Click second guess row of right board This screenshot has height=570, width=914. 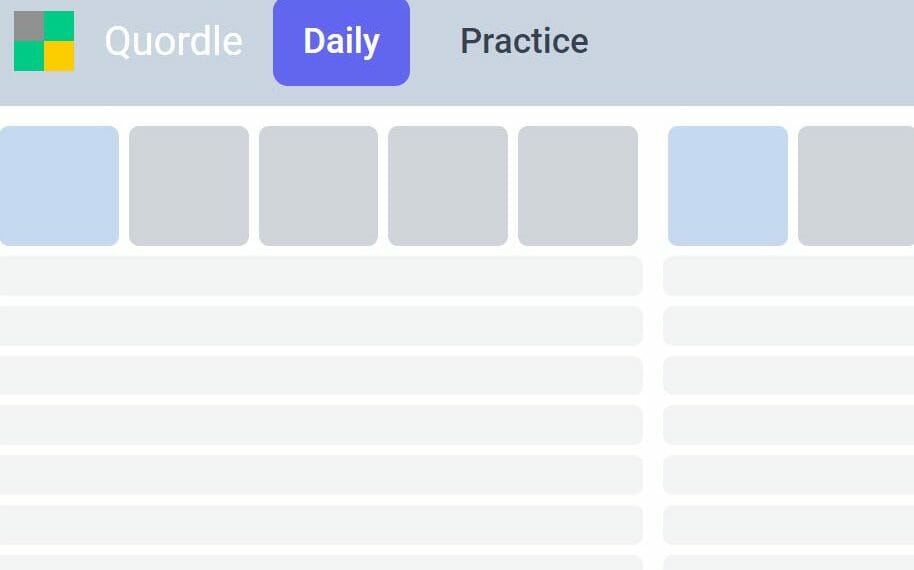(x=788, y=276)
